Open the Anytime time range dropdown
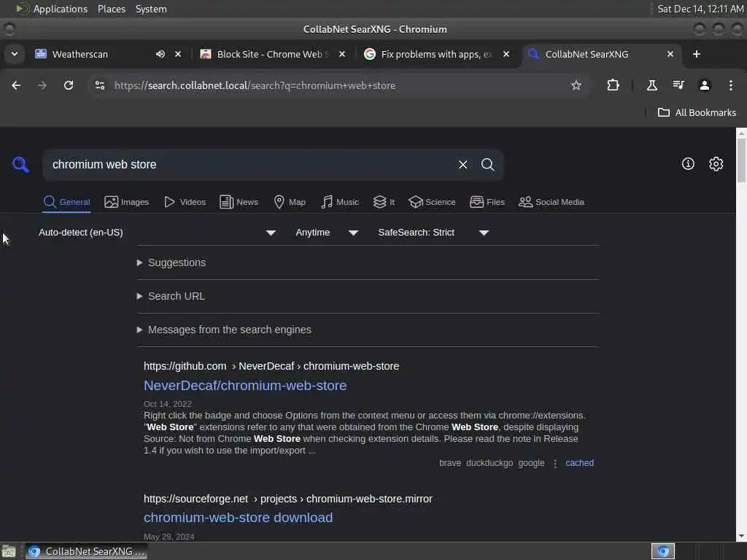The image size is (747, 560). coord(327,233)
